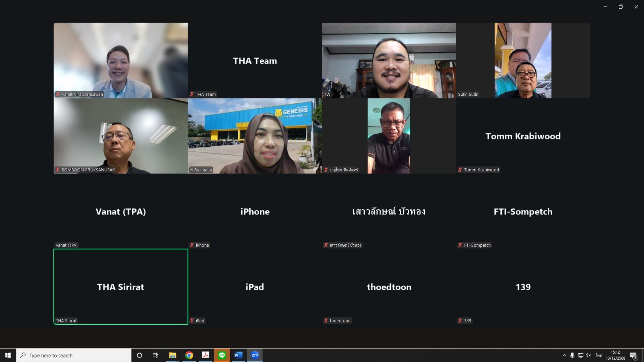Open File Explorer from the taskbar
This screenshot has width=644, height=362.
[x=173, y=355]
